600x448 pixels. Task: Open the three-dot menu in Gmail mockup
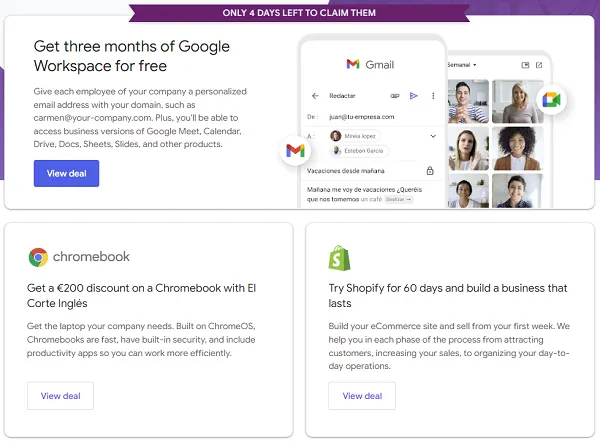(433, 96)
